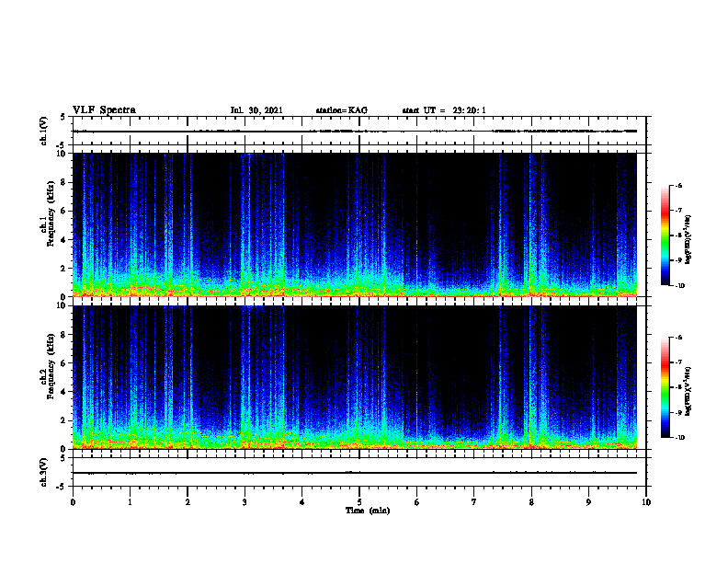Click the "ch.3(V)" axis label of bottom waveform
This screenshot has height=563, width=728.
point(43,472)
